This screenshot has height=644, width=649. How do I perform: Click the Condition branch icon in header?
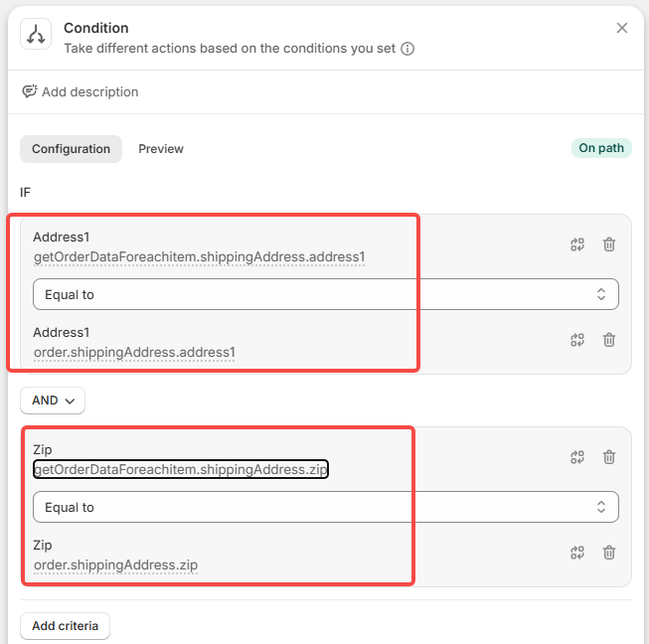coord(36,37)
